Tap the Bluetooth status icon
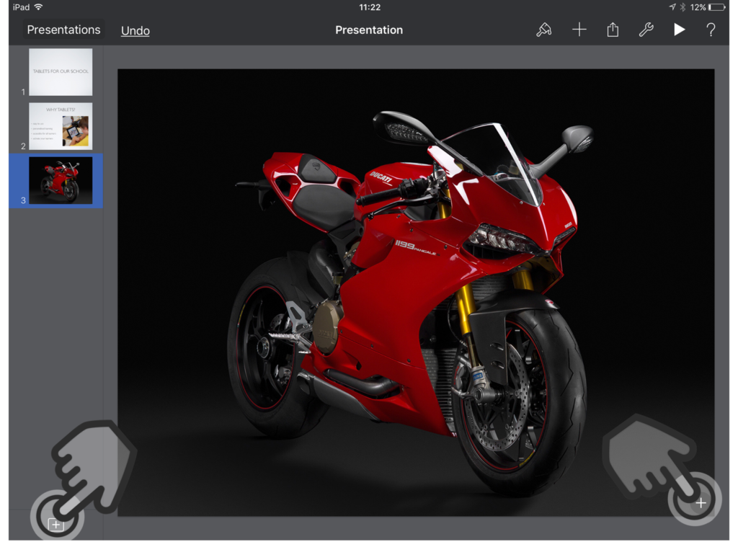Image resolution: width=738 pixels, height=560 pixels. pyautogui.click(x=683, y=7)
